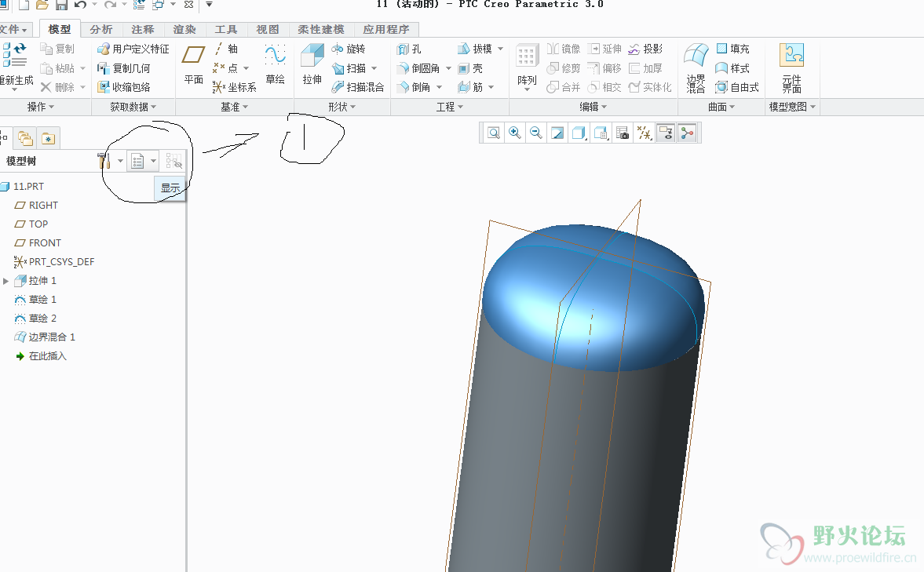
Task: Select the 扫描混合 swept blend tool
Action: coord(358,87)
